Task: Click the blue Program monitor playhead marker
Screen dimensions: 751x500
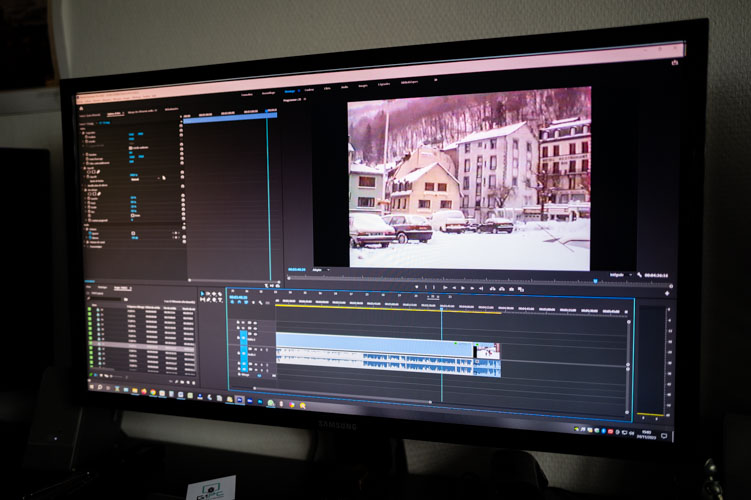Action: (x=595, y=281)
